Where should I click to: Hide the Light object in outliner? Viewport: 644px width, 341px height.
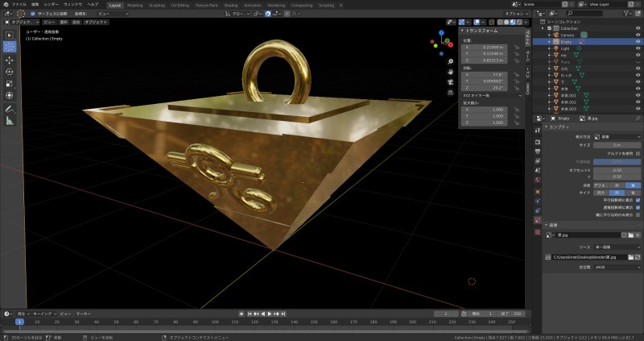tap(638, 48)
